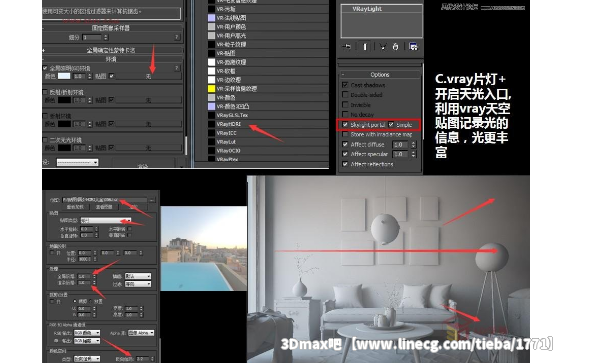Enable refraction environment checkbox
The height and width of the screenshot is (363, 593).
coord(45,116)
